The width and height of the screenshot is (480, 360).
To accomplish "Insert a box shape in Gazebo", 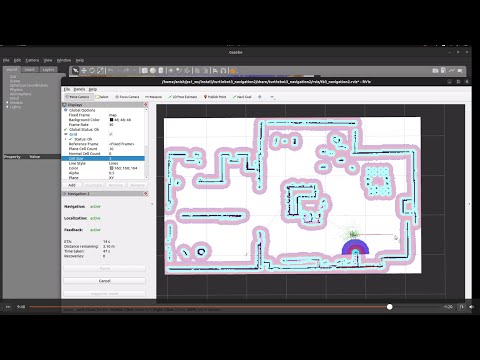I will [145, 70].
